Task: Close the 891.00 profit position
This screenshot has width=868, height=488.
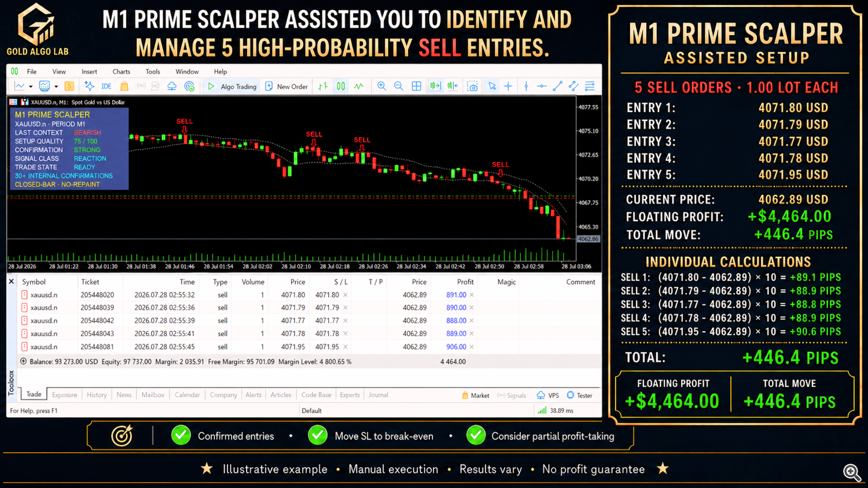Action: click(x=472, y=295)
